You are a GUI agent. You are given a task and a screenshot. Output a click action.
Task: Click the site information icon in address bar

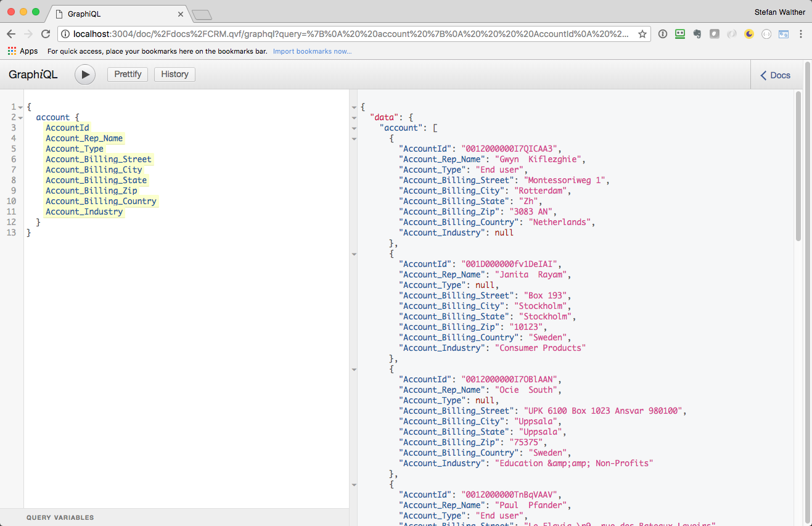pos(65,34)
